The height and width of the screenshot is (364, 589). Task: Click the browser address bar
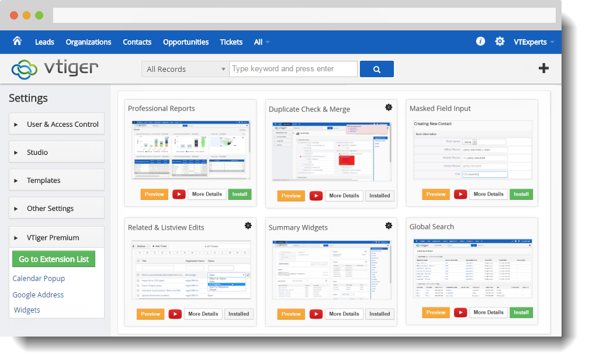(x=304, y=15)
